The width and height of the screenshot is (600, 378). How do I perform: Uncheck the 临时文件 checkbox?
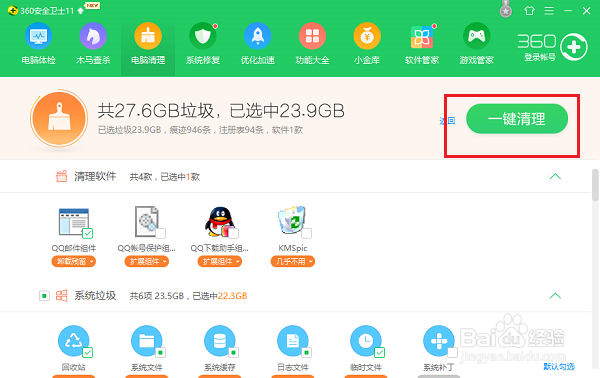click(x=380, y=352)
